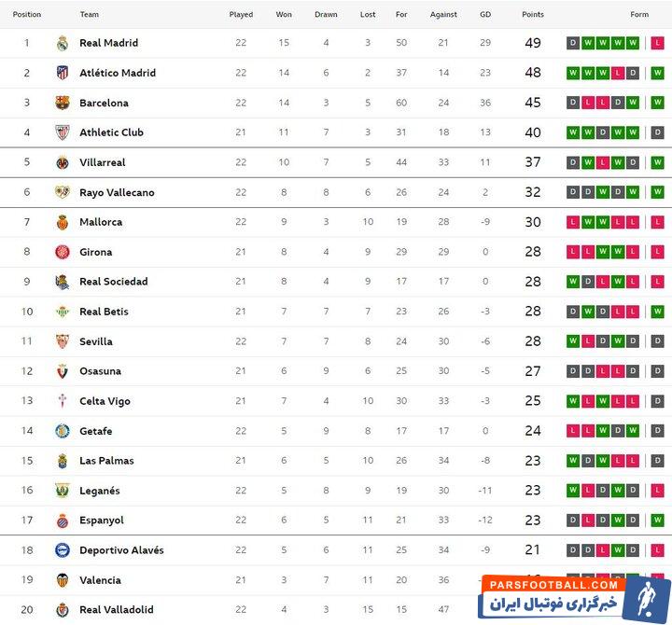672x625 pixels.
Task: Open the Real Sociedad team link
Action: point(113,282)
